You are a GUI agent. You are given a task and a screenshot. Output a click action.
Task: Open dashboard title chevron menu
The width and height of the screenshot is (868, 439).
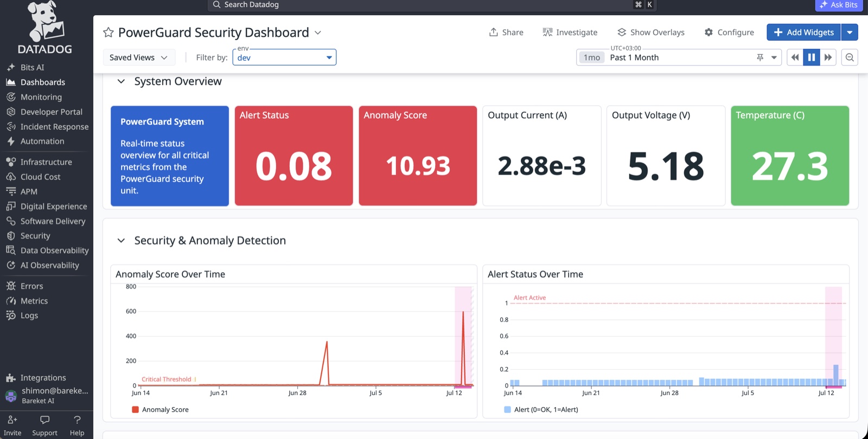point(318,33)
